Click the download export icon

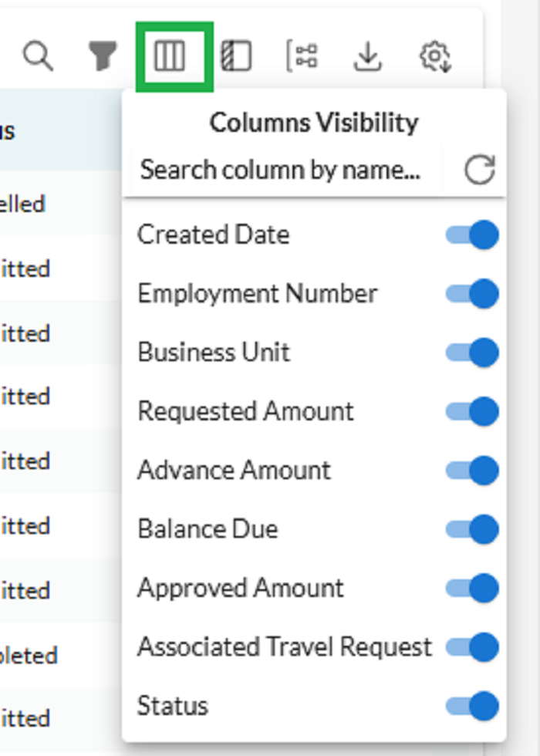(x=368, y=56)
